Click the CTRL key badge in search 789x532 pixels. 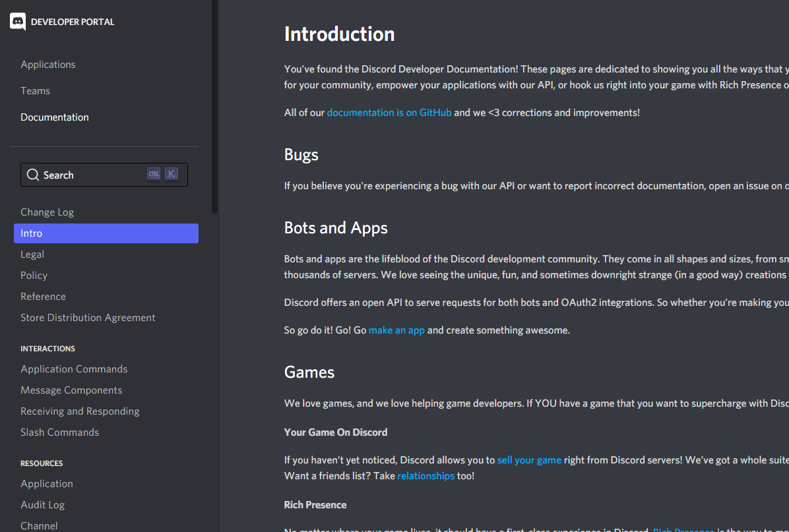click(x=154, y=174)
